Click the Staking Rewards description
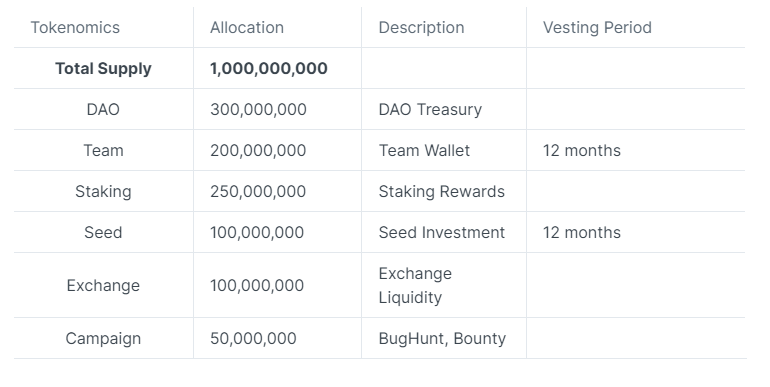 coord(441,192)
